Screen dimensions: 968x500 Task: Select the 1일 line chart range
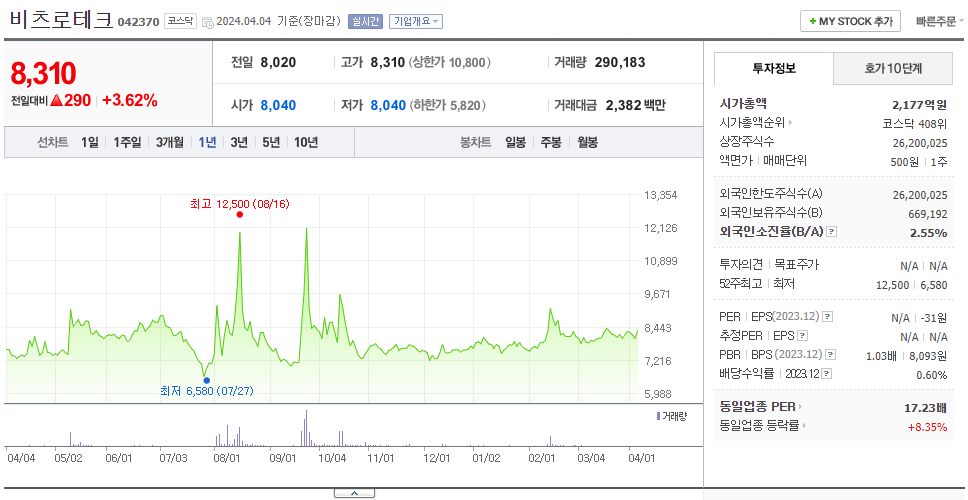90,143
